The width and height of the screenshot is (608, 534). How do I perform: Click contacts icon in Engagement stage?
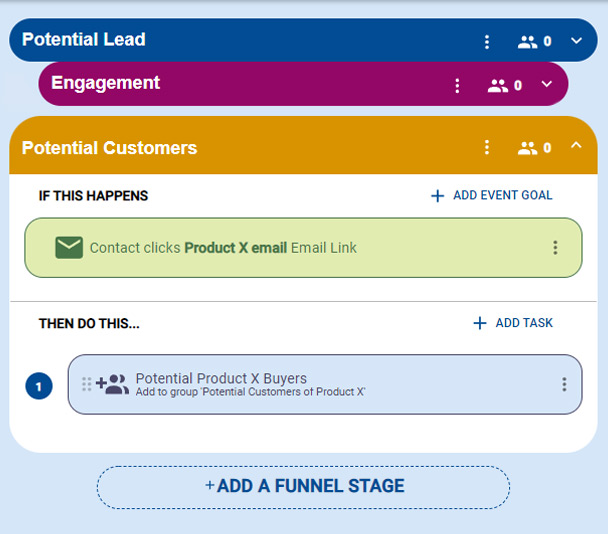coord(498,85)
